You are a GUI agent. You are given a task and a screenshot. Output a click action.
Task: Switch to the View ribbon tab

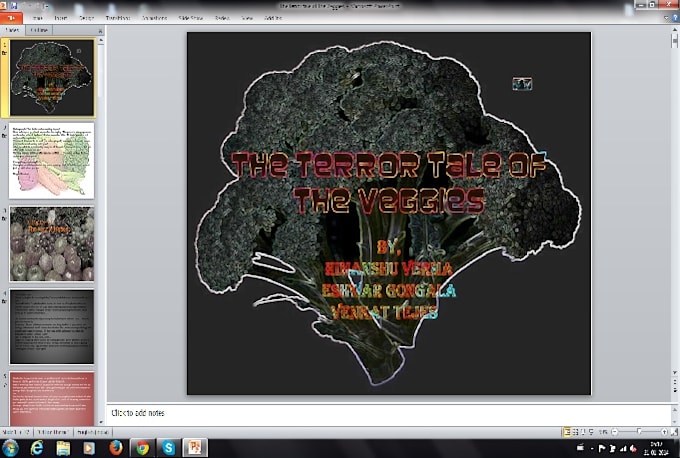coord(247,18)
